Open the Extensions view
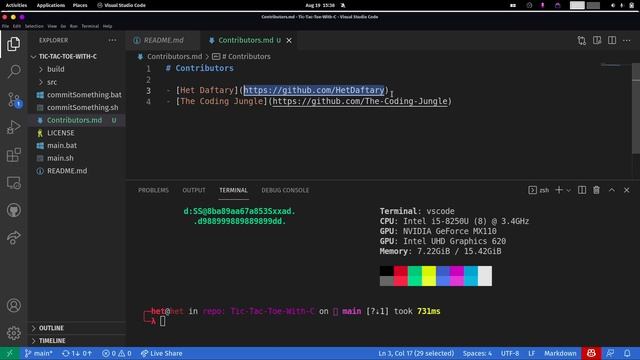This screenshot has width=640, height=360. click(13, 155)
